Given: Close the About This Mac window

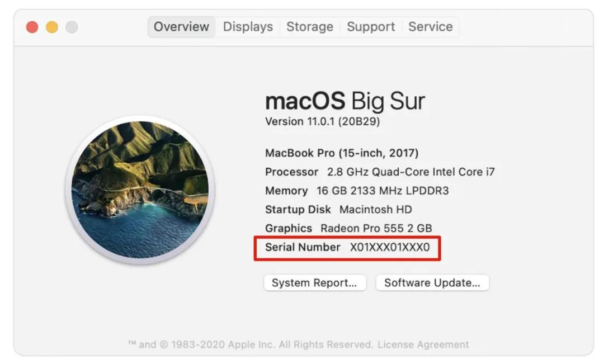Looking at the screenshot, I should pos(32,27).
